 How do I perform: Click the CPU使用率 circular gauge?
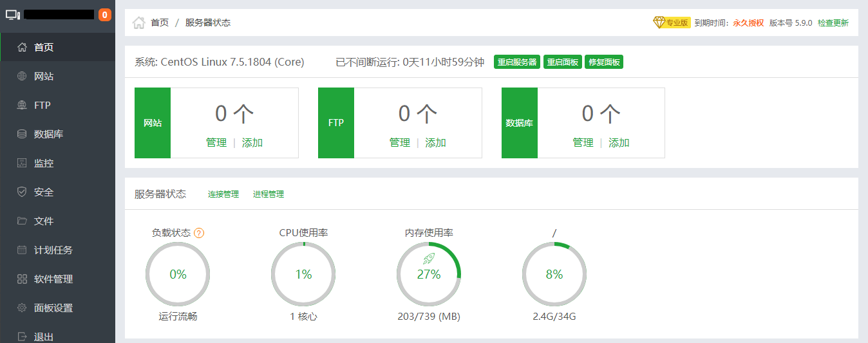point(303,275)
